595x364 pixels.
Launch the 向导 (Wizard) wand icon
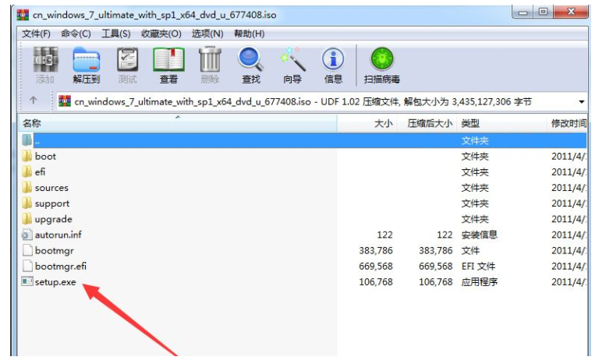[x=292, y=59]
